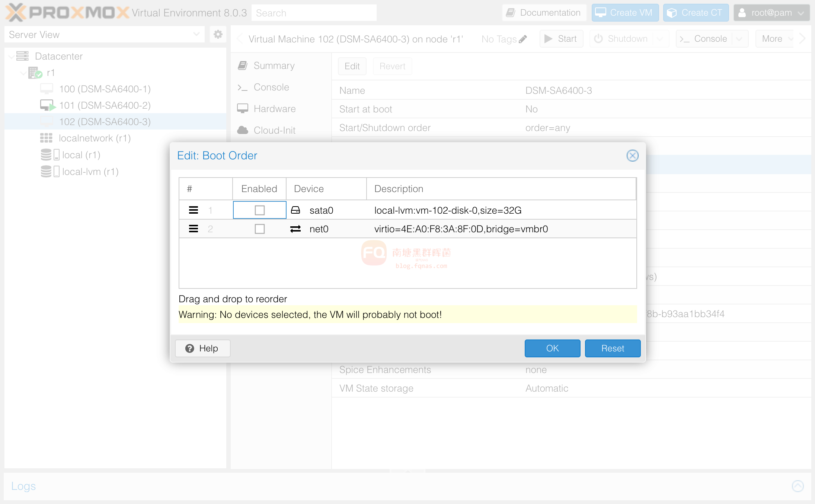The height and width of the screenshot is (504, 815).
Task: Select the Name option row
Action: 571,90
